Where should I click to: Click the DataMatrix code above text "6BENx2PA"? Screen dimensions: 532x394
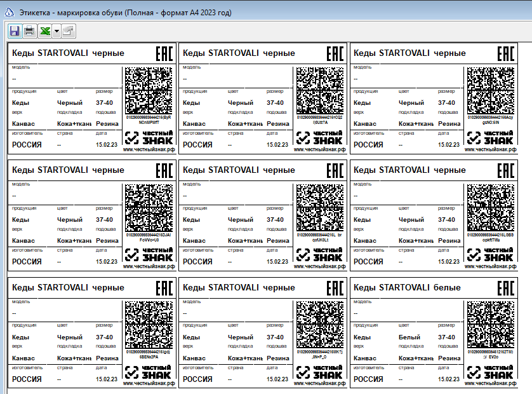149,325
